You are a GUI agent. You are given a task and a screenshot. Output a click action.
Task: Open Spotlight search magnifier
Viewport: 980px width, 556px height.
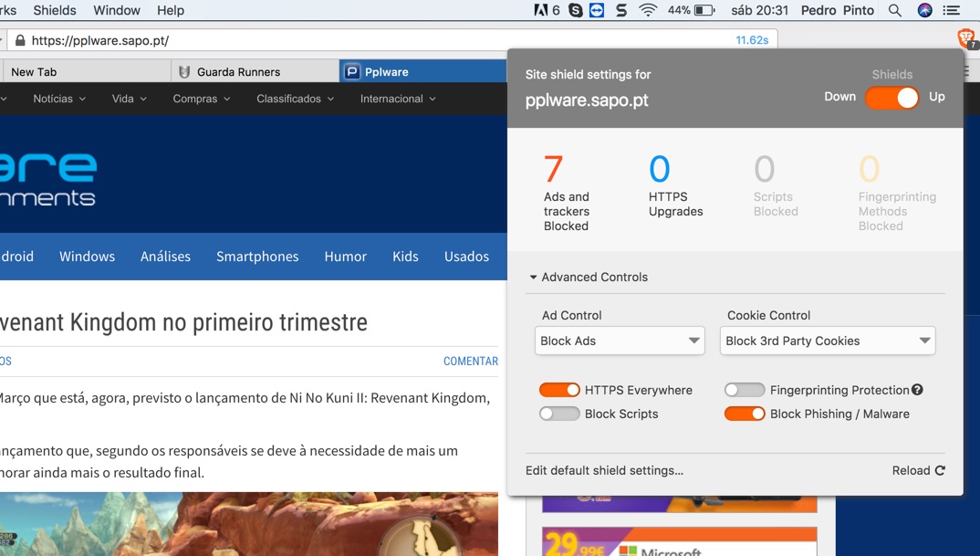895,10
